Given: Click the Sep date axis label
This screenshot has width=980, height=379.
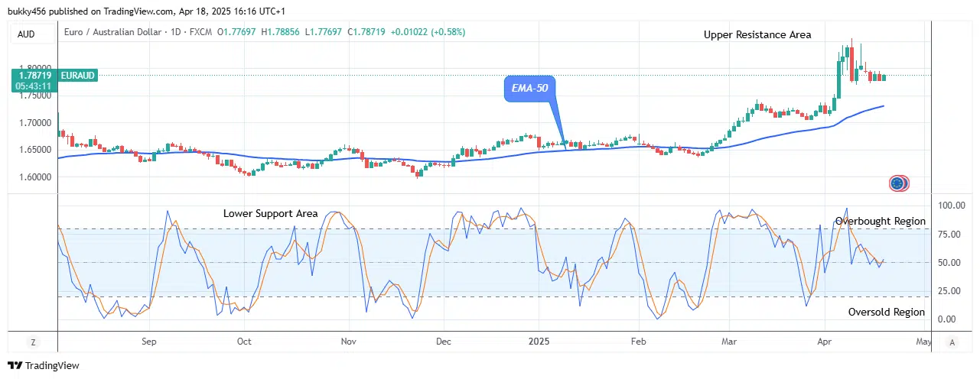Looking at the screenshot, I should 148,342.
